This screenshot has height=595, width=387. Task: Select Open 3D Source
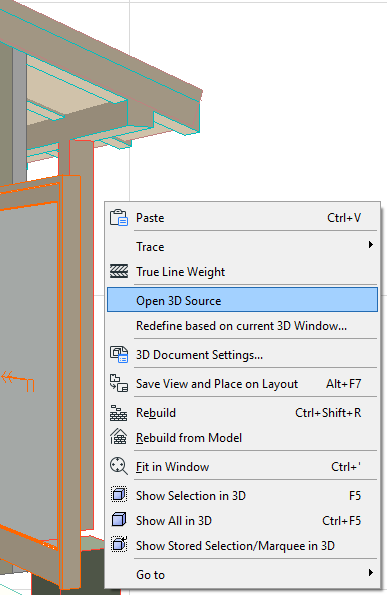[242, 300]
